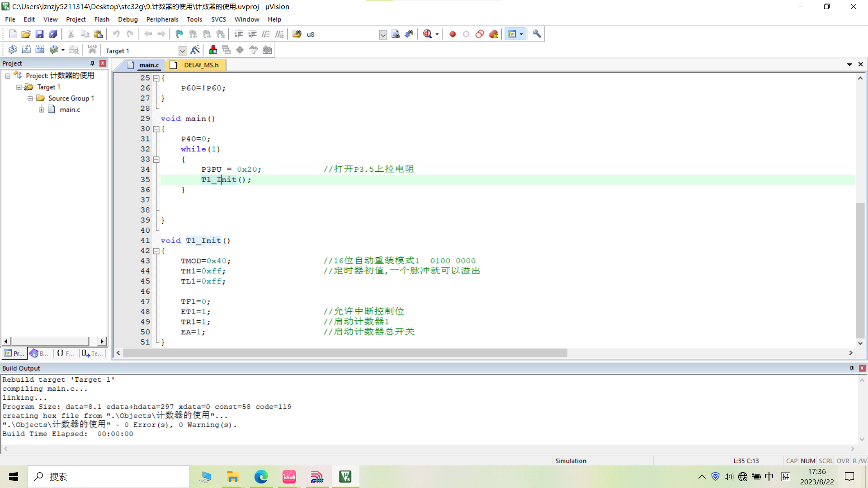Close the Build Output panel
Screen dimensions: 868x488
(x=862, y=368)
